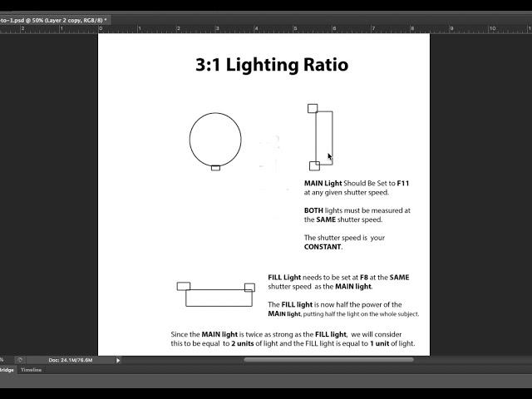
Task: Click 'FILL Light needs to be set at F8' line
Action: coord(338,277)
